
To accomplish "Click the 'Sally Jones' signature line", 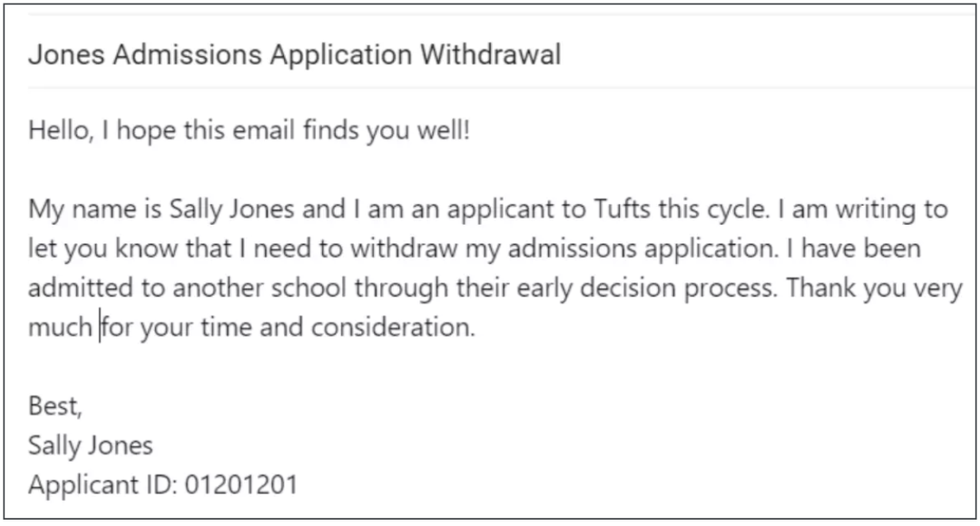I will click(91, 446).
